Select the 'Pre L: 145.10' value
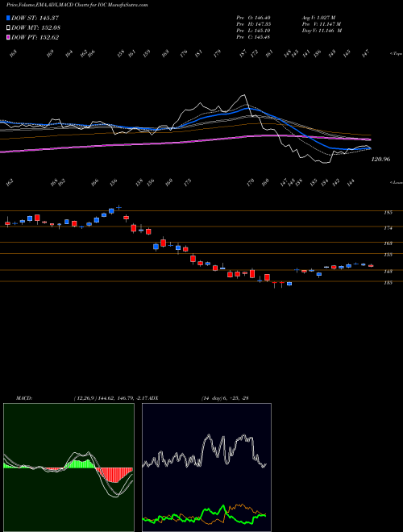Viewport: 403px width, 532px height. point(253,31)
